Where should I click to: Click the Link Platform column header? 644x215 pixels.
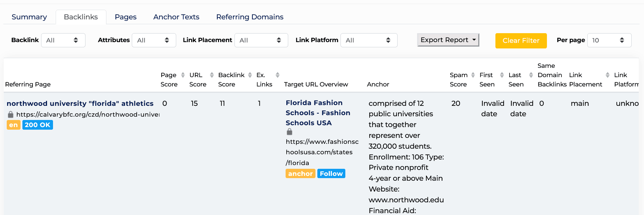[x=626, y=80]
